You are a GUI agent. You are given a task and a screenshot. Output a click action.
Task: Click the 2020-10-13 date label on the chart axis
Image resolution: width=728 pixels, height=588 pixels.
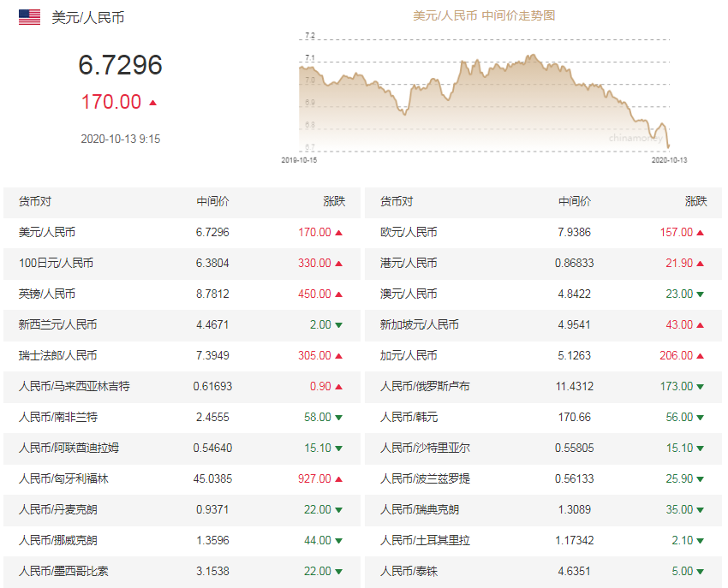click(670, 160)
